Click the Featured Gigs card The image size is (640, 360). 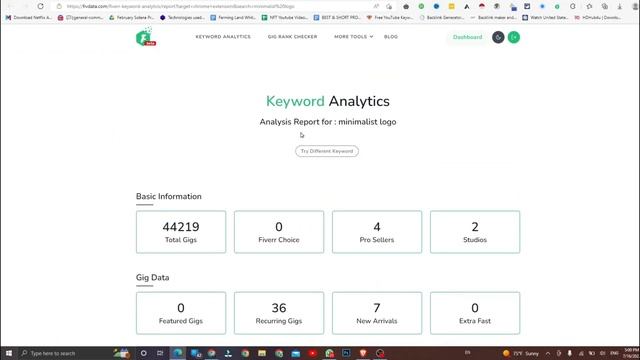[x=181, y=313]
